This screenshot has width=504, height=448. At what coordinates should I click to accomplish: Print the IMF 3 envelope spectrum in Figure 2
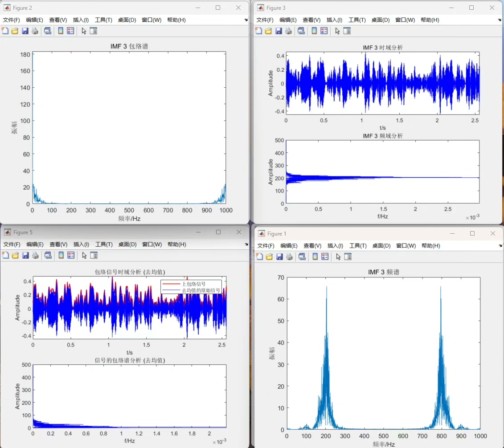[x=35, y=31]
